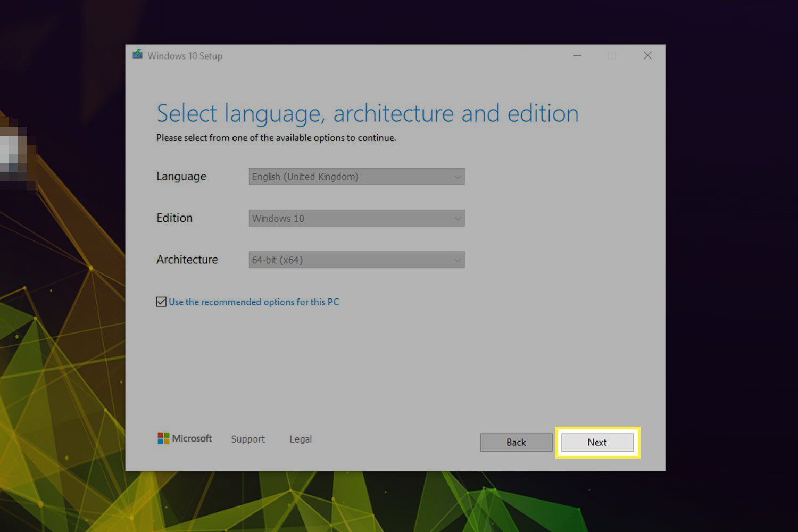The height and width of the screenshot is (532, 798).
Task: Click the disabled maximize button
Action: tap(612, 55)
